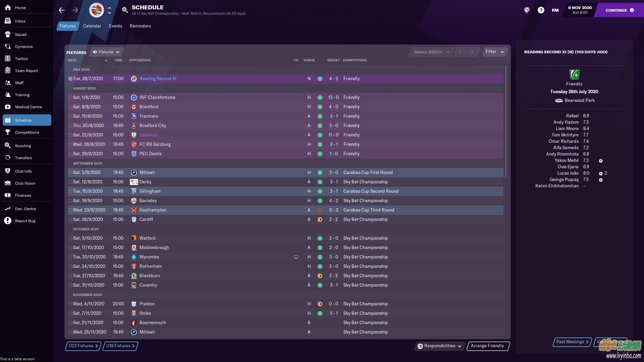The image size is (644, 362).
Task: Toggle selection circle for Brentford 8/8/2020 fixture
Action: click(70, 107)
